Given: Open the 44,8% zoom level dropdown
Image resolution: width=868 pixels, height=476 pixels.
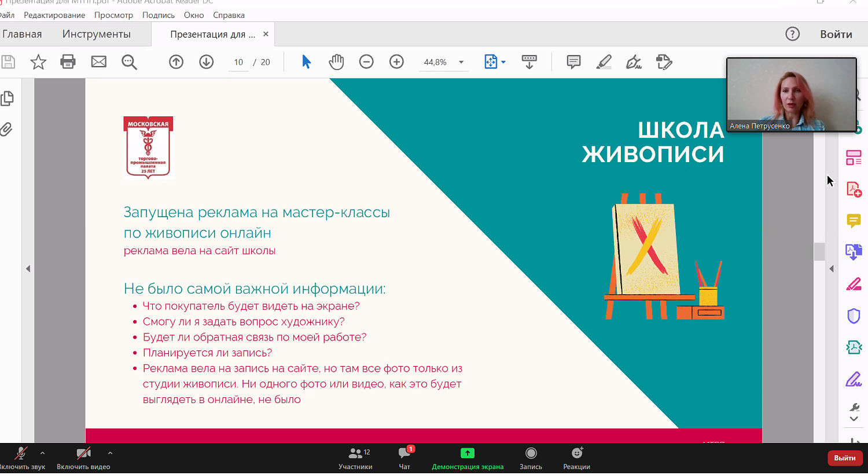Looking at the screenshot, I should (x=443, y=63).
